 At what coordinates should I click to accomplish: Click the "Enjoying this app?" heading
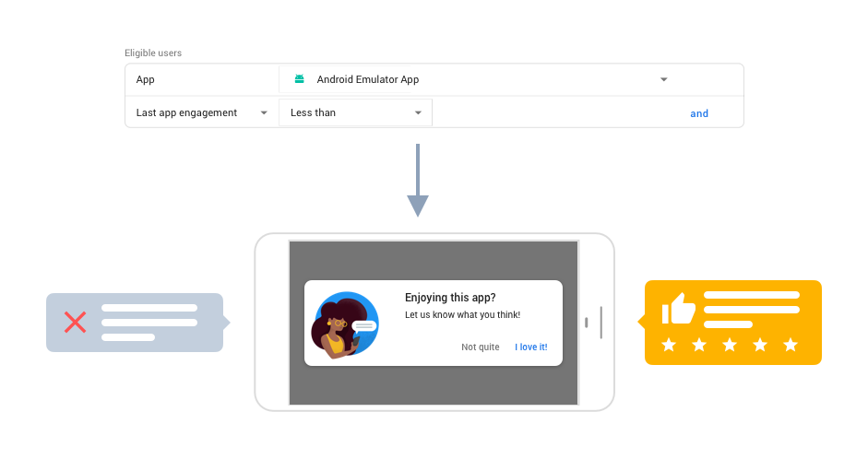(450, 297)
